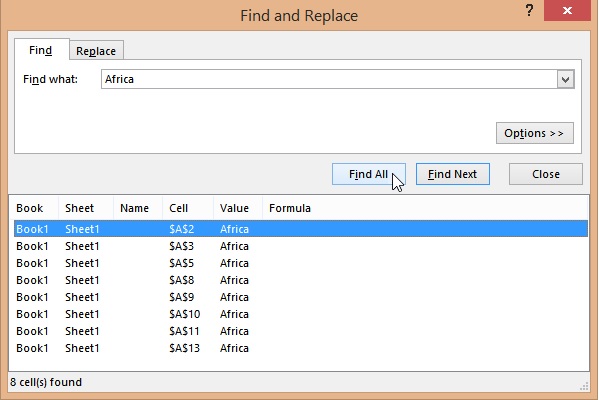This screenshot has height=400, width=599.
Task: Select the result row for cell $A$9
Action: (301, 297)
